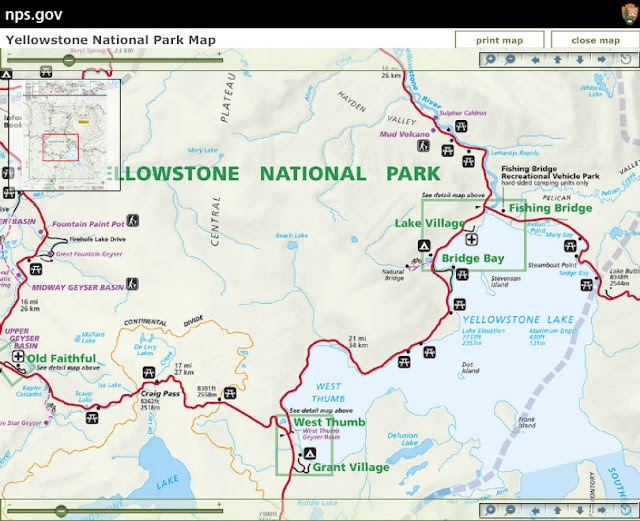Reset map view with bottom toolbar circular arrow

click(x=626, y=510)
